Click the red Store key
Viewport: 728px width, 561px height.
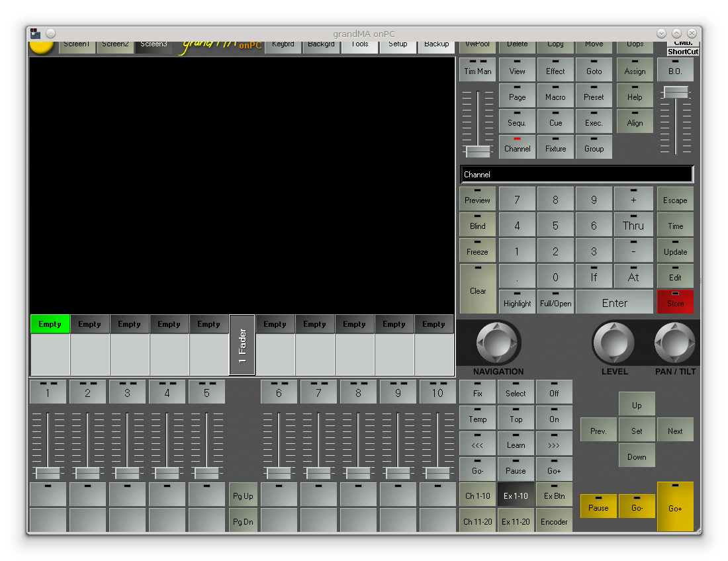(x=675, y=302)
